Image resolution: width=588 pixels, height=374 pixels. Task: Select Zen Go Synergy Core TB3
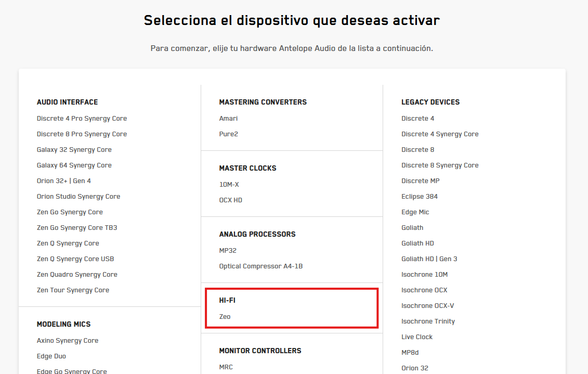click(77, 228)
